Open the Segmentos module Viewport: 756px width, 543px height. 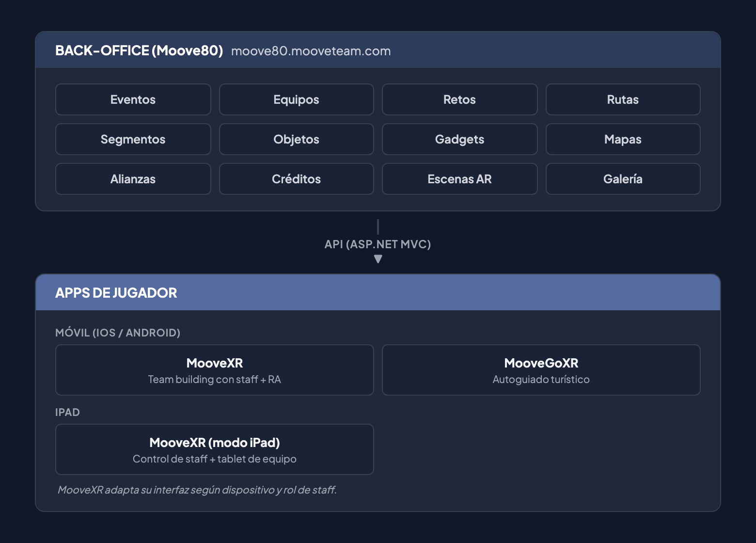(133, 139)
